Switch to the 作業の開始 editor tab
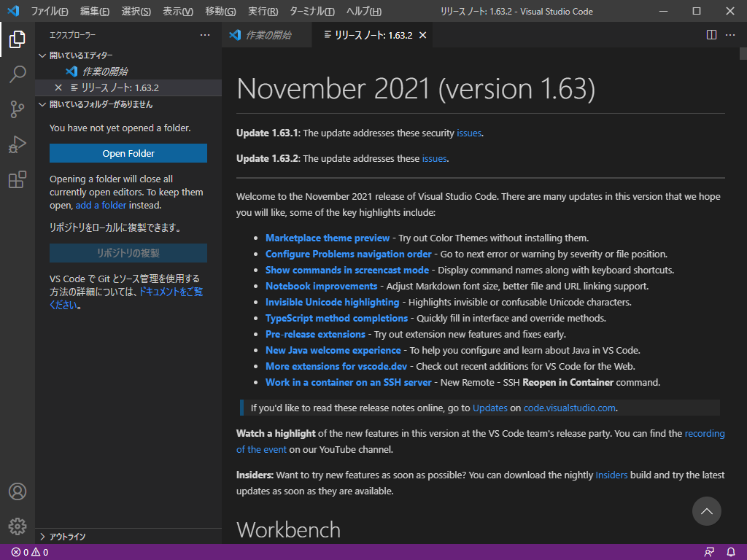The width and height of the screenshot is (747, 560). 267,35
